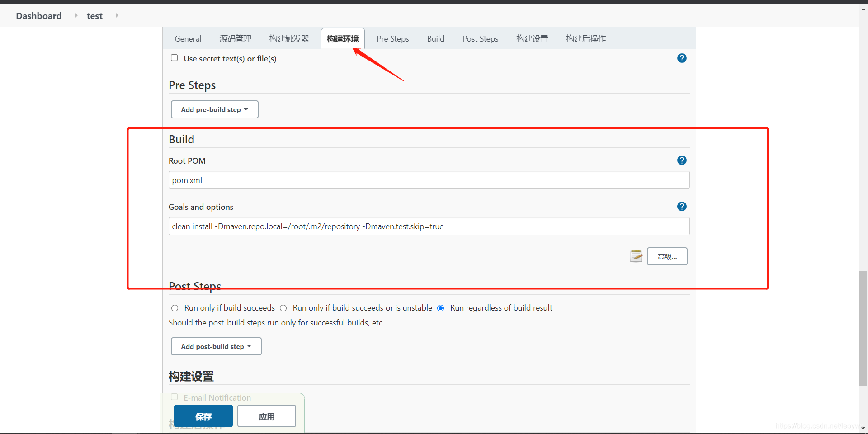Click breadcrumb arrow after test
The height and width of the screenshot is (434, 868).
point(117,15)
